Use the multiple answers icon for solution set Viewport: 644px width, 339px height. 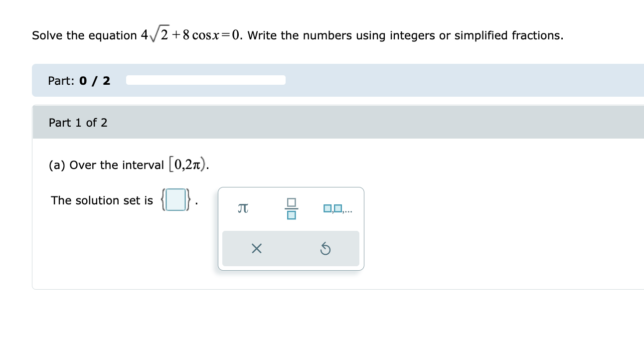pyautogui.click(x=338, y=208)
